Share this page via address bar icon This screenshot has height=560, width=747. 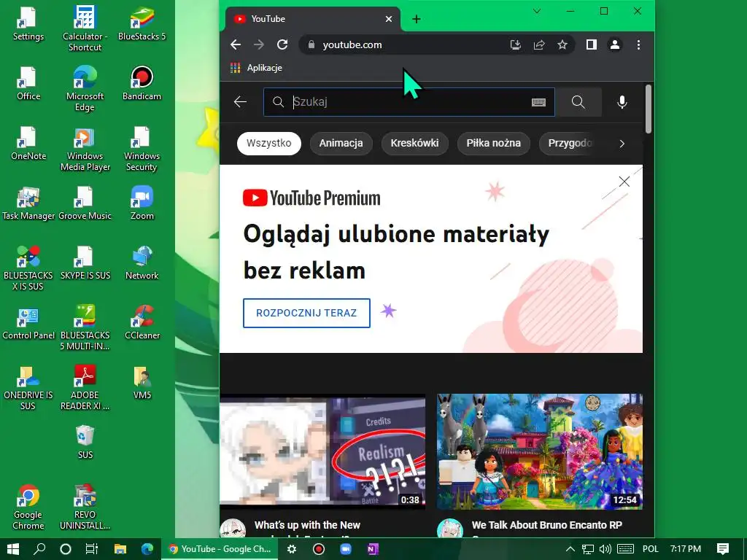(x=539, y=44)
